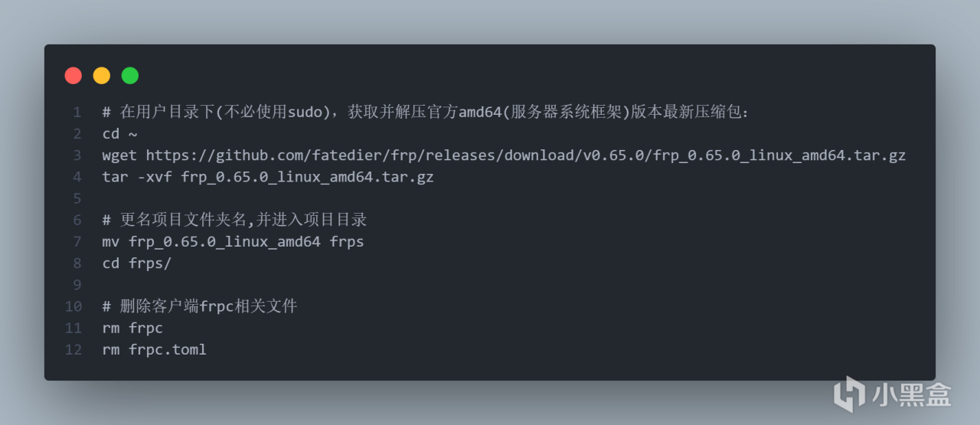This screenshot has height=425, width=980.
Task: Click line number 7 in gutter
Action: coord(77,242)
